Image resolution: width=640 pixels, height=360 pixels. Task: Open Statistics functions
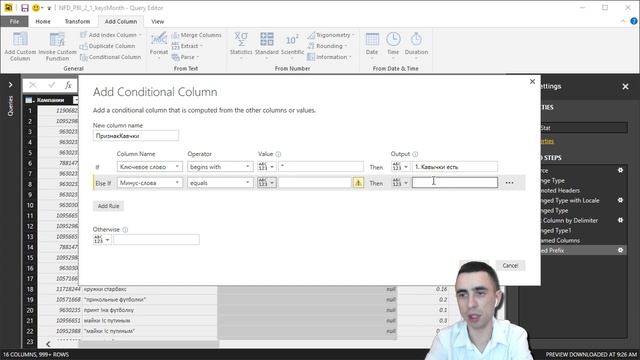point(241,45)
